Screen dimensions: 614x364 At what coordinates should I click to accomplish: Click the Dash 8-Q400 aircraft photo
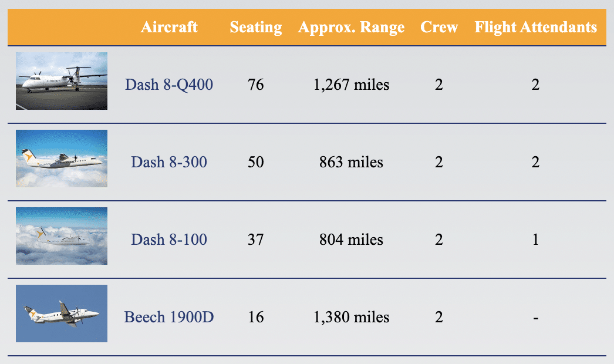pyautogui.click(x=62, y=81)
